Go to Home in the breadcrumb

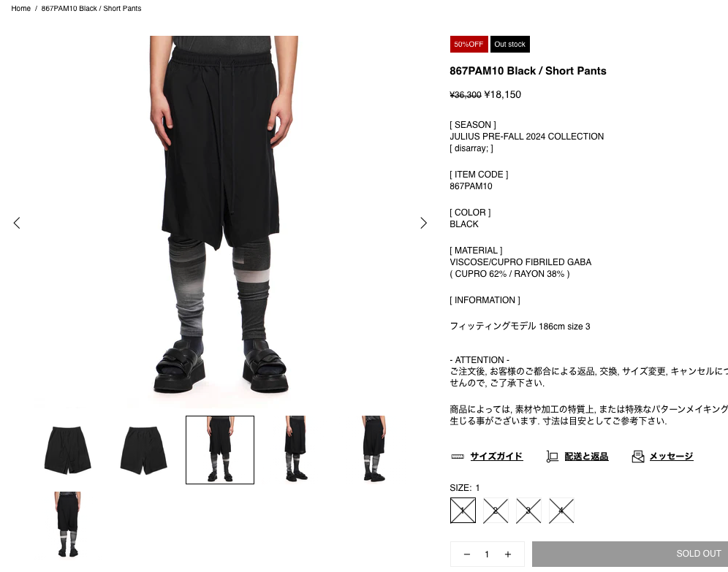pyautogui.click(x=21, y=8)
